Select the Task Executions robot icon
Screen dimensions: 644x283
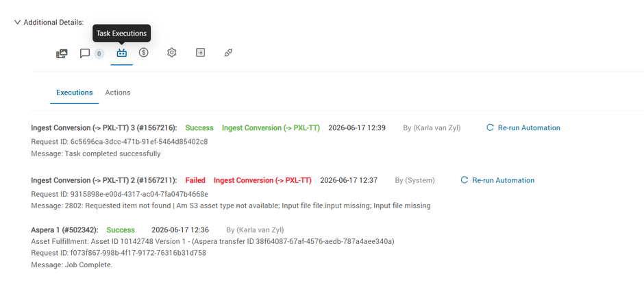(121, 53)
